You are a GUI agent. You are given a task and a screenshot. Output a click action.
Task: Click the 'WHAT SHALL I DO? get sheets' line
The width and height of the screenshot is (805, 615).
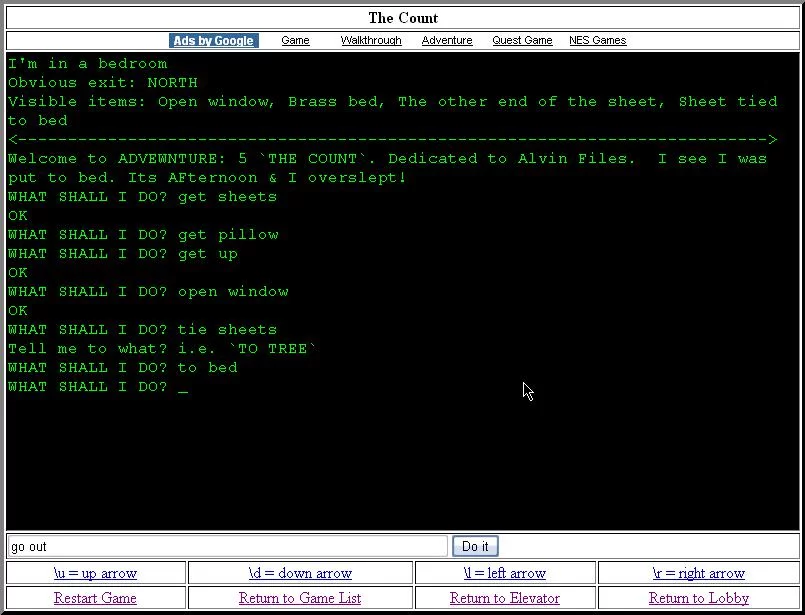143,197
